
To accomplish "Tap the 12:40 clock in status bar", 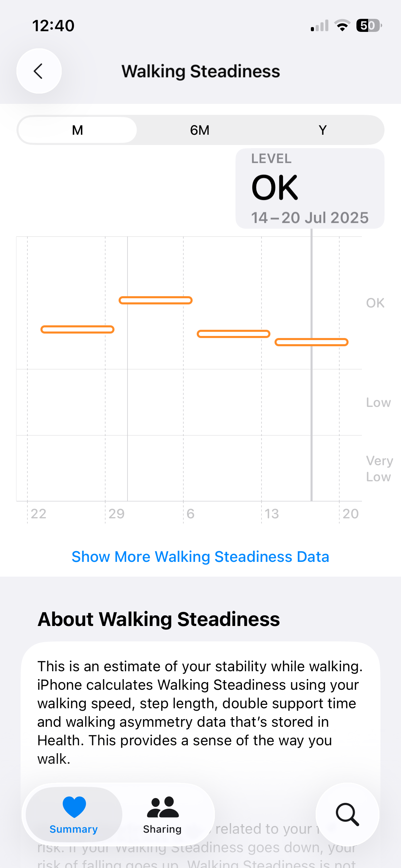I will point(53,26).
